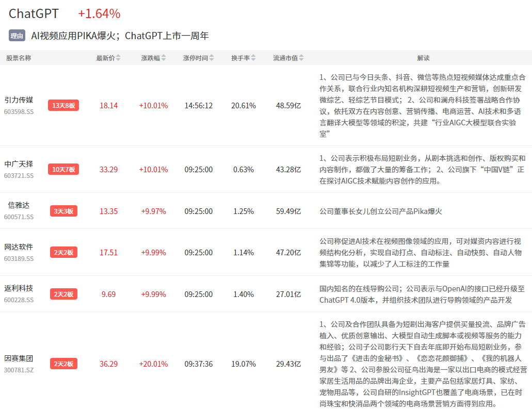Image resolution: width=532 pixels, height=411 pixels.
Task: Click the 换手率 header label
Action: click(240, 58)
